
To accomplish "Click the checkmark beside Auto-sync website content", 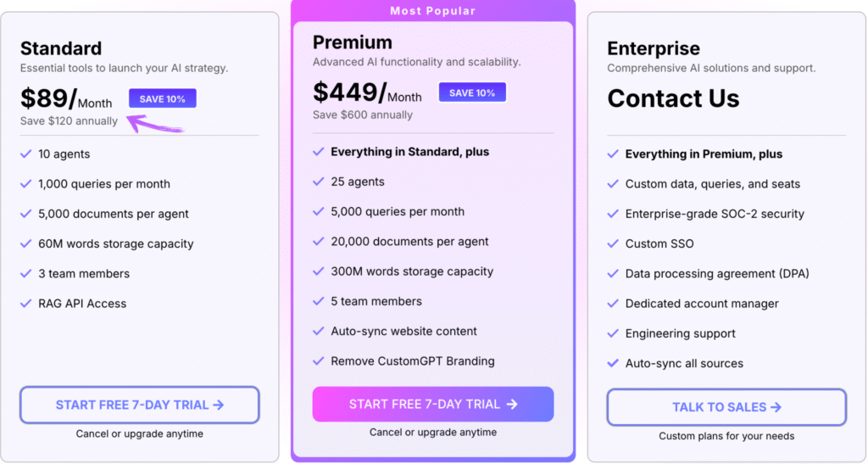I will pyautogui.click(x=319, y=331).
